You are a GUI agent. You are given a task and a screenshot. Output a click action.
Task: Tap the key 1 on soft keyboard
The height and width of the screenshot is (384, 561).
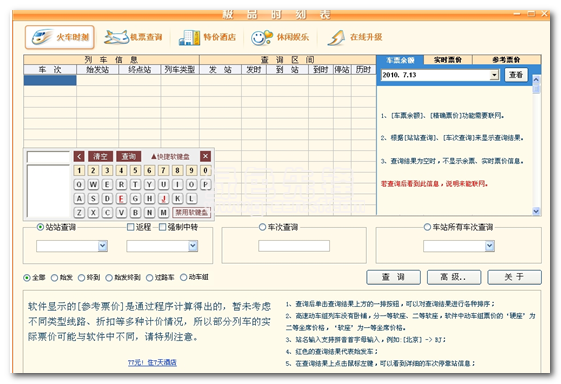click(x=79, y=170)
